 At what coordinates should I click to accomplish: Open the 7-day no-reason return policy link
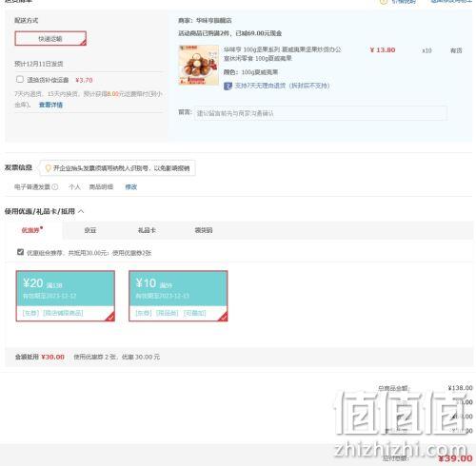click(282, 86)
